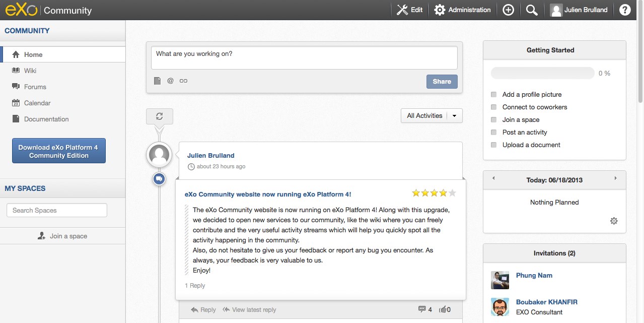644x323 pixels.
Task: Open the Administration gear menu
Action: coord(462,10)
